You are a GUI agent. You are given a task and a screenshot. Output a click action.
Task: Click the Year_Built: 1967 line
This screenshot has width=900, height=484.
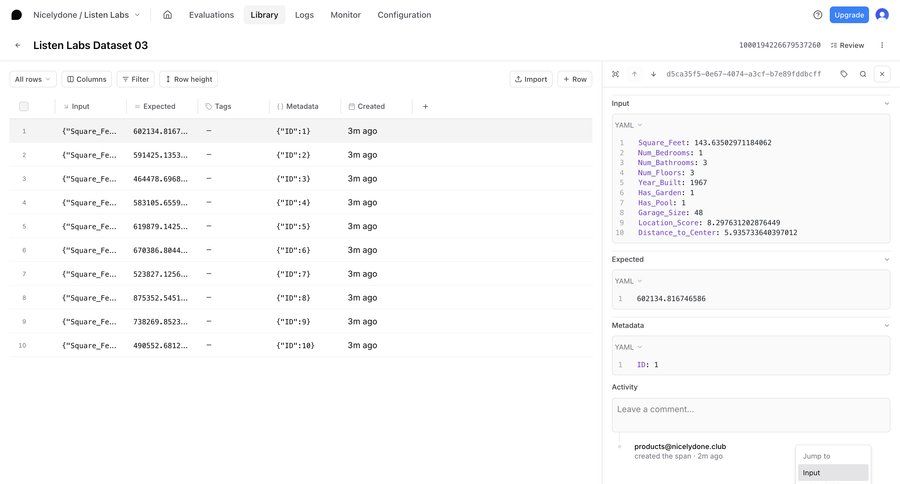point(672,183)
